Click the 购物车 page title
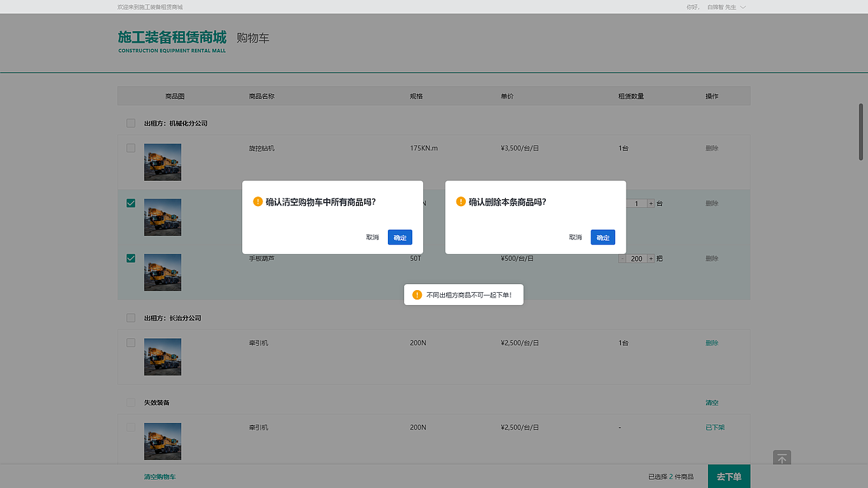 (x=253, y=38)
